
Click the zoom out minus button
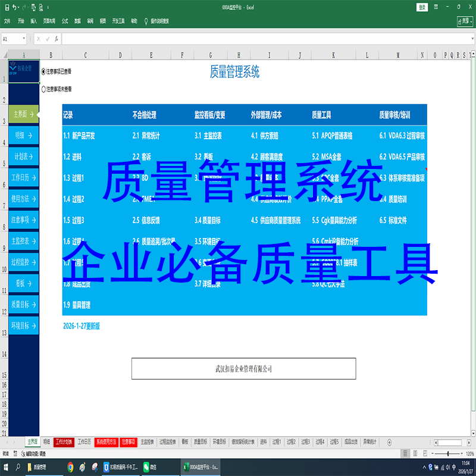[x=433, y=453]
